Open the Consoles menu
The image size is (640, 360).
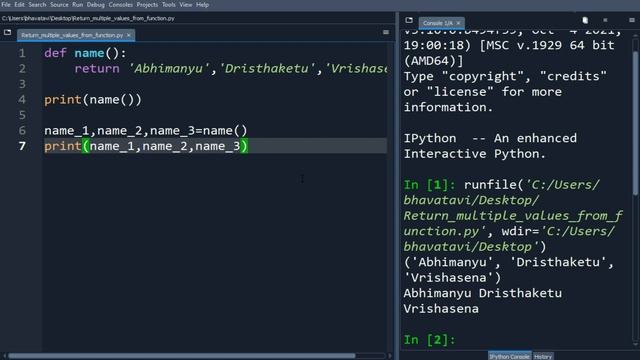(120, 4)
